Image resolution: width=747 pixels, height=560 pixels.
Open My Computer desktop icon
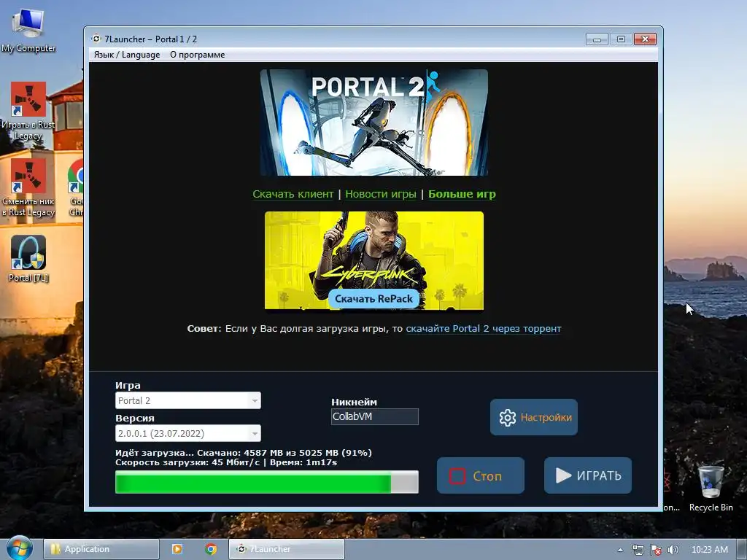28,29
